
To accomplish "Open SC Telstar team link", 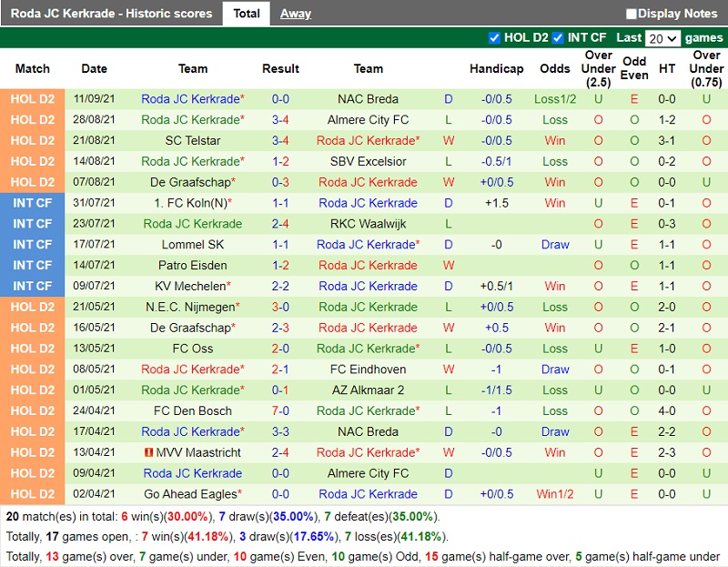I will [193, 141].
